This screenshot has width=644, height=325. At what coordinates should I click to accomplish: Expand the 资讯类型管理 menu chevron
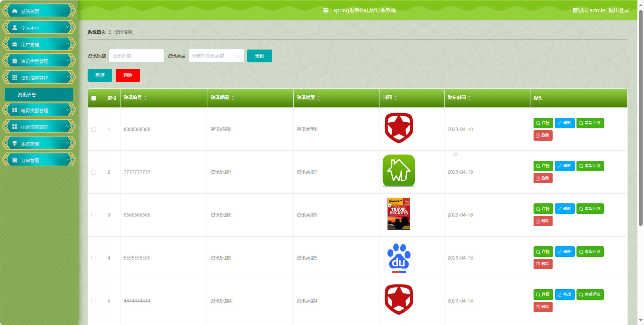pos(68,60)
